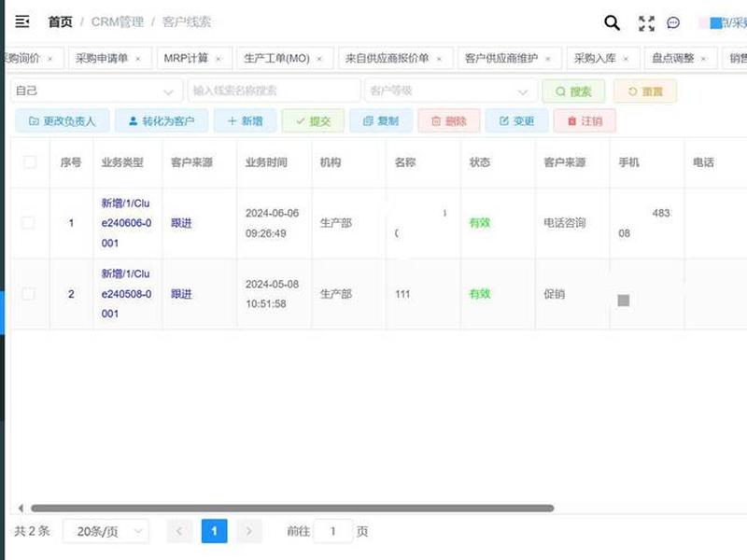Open the 客户等级 dropdown

click(x=451, y=91)
